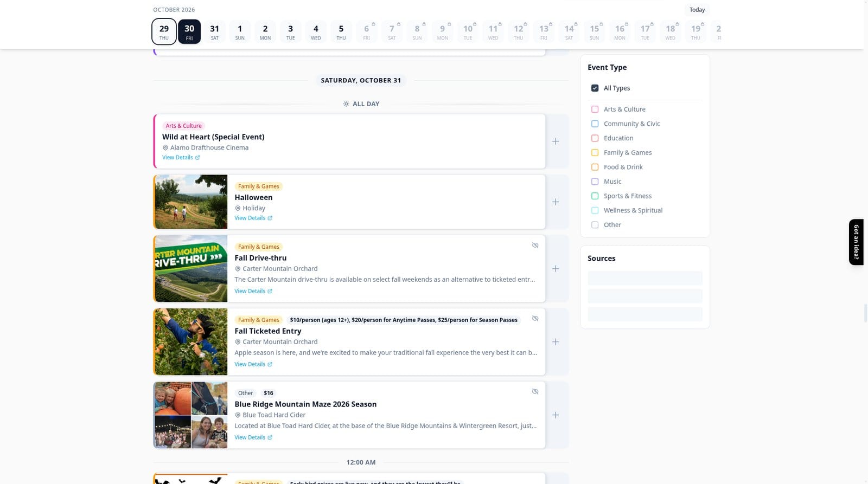Hide Blue Ridge Mountain Maze event

tap(535, 392)
